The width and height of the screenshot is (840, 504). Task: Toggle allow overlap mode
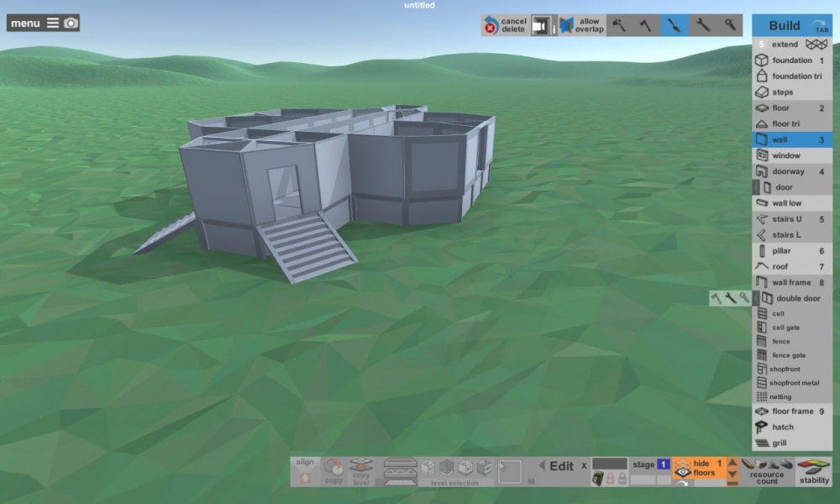pos(581,26)
